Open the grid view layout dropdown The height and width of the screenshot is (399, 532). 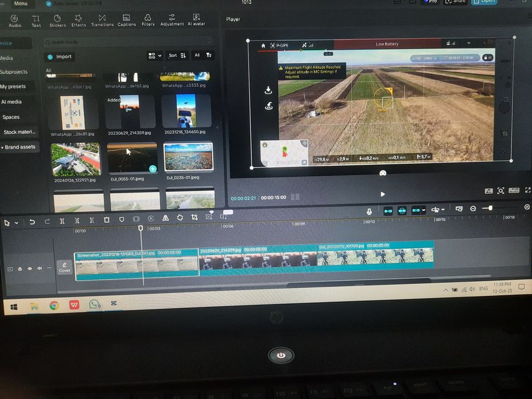pos(155,55)
